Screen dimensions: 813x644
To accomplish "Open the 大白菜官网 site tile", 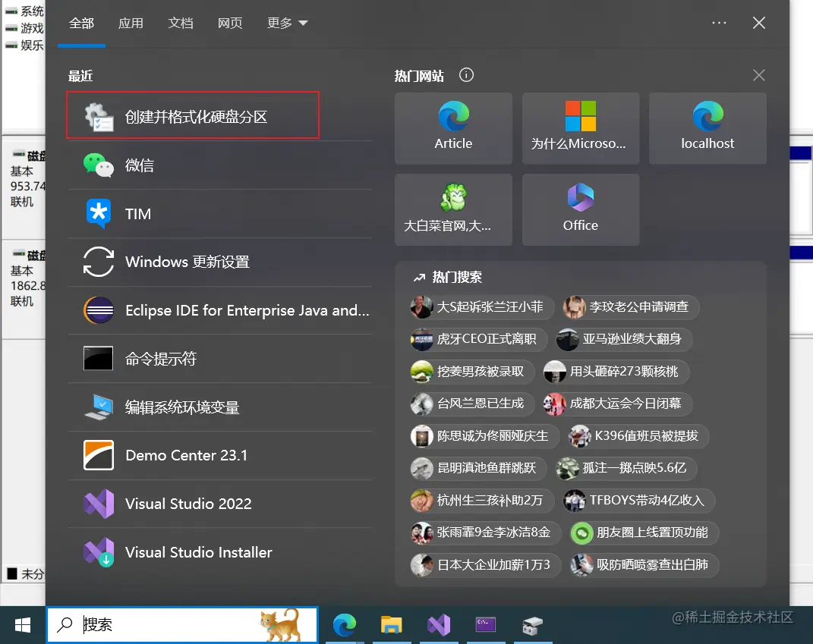I will point(454,210).
